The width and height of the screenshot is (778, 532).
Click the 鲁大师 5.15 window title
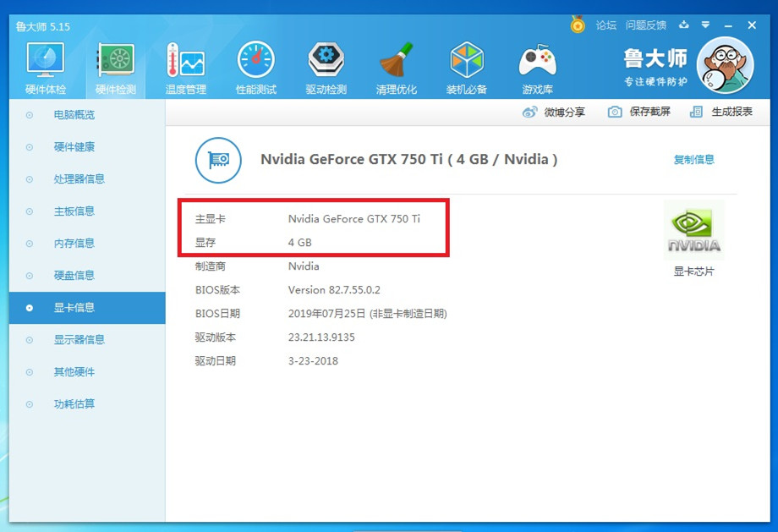click(42, 26)
